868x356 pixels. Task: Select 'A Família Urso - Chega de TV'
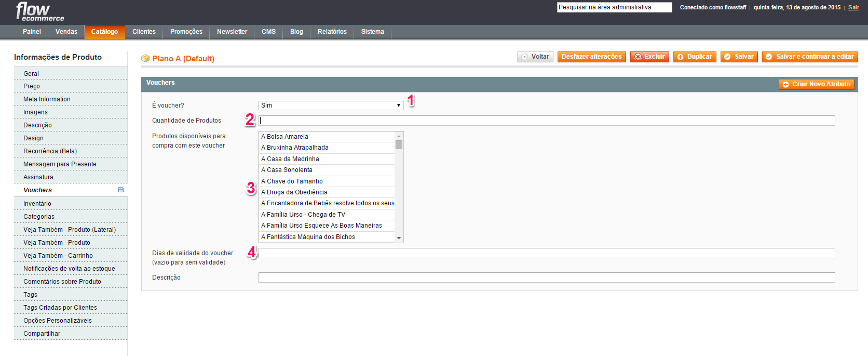tap(327, 215)
